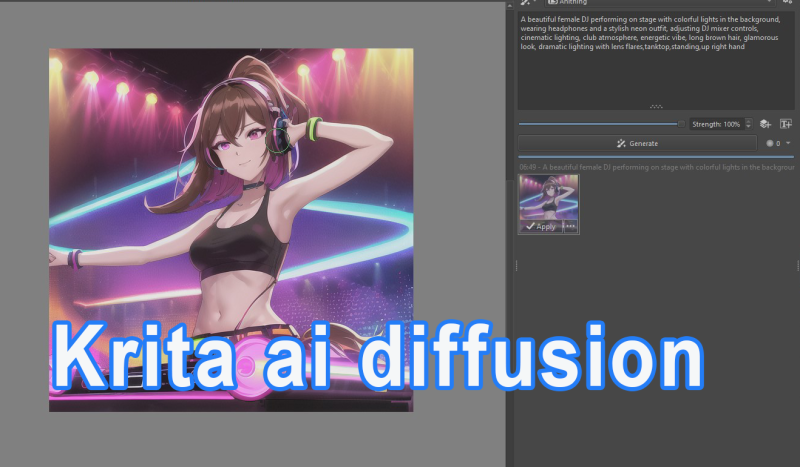800x467 pixels.
Task: Open the queue dropdown showing 0
Action: click(778, 143)
